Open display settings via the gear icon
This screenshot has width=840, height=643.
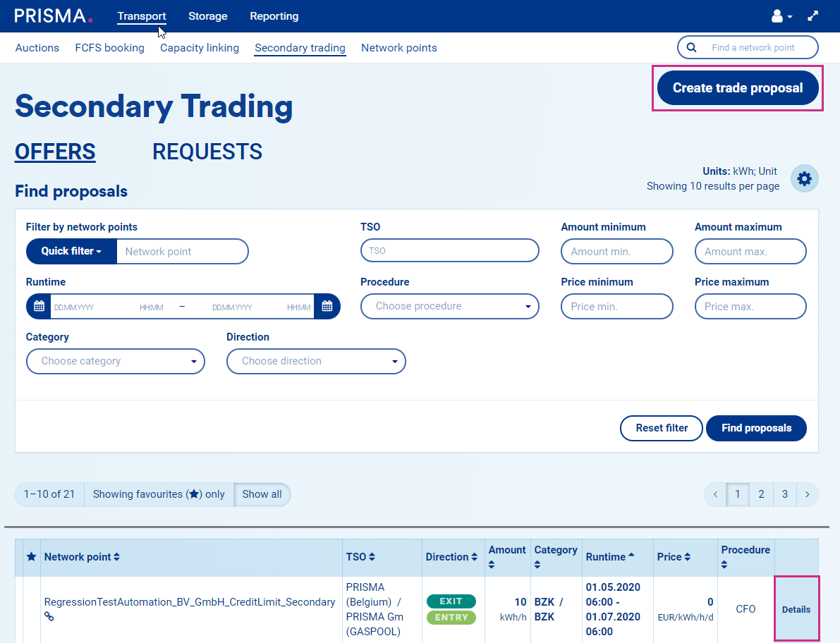point(804,178)
